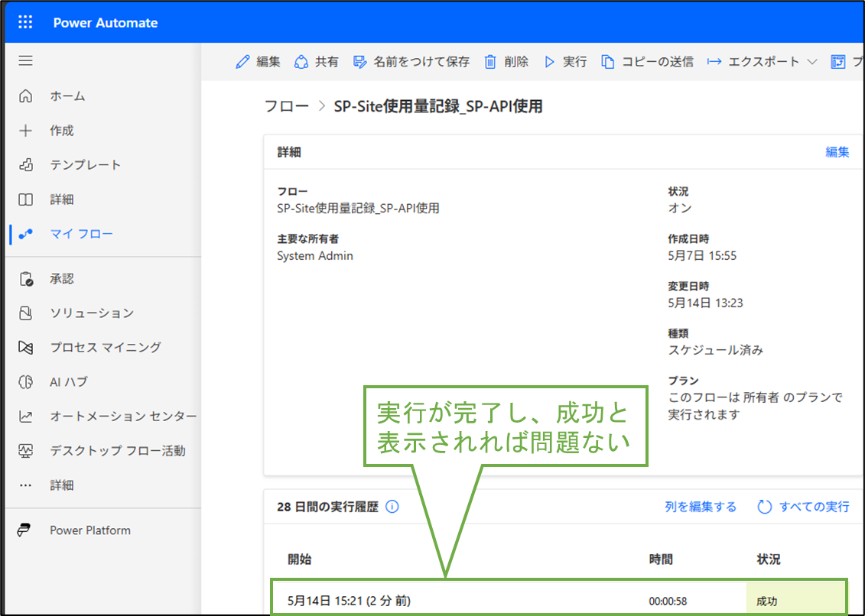Click the plus icon beside 作成
The height and width of the screenshot is (616, 865).
25,131
